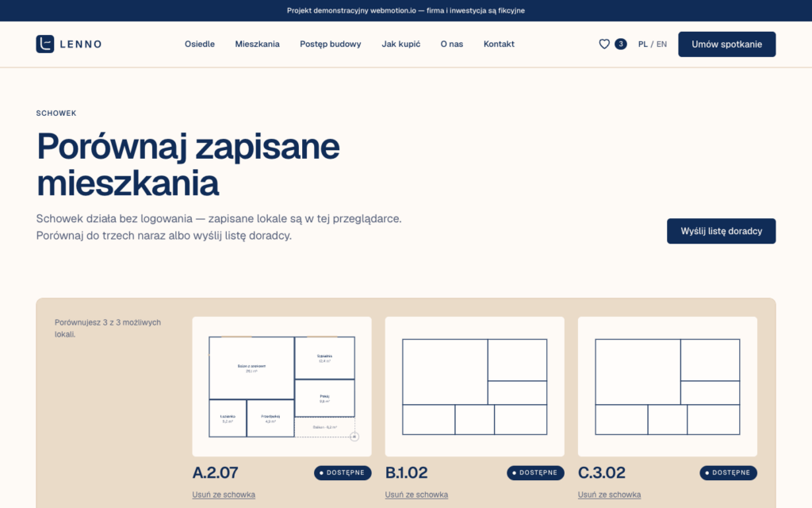
Task: Click the Przedpokój room in A.2.07 plan
Action: tap(270, 418)
